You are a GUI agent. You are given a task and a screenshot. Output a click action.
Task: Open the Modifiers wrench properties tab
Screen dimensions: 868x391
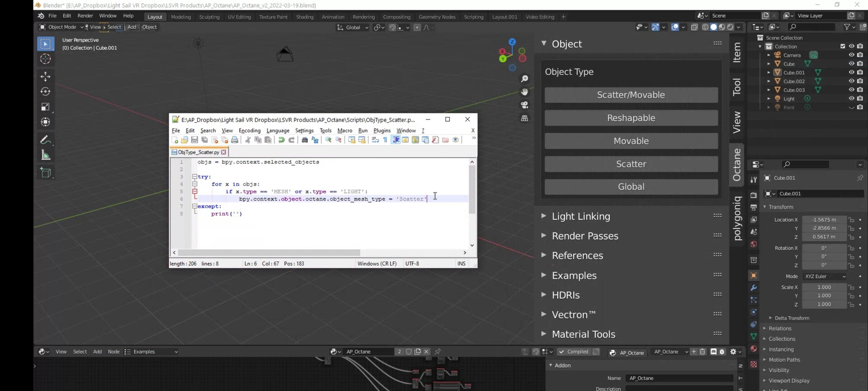(754, 288)
